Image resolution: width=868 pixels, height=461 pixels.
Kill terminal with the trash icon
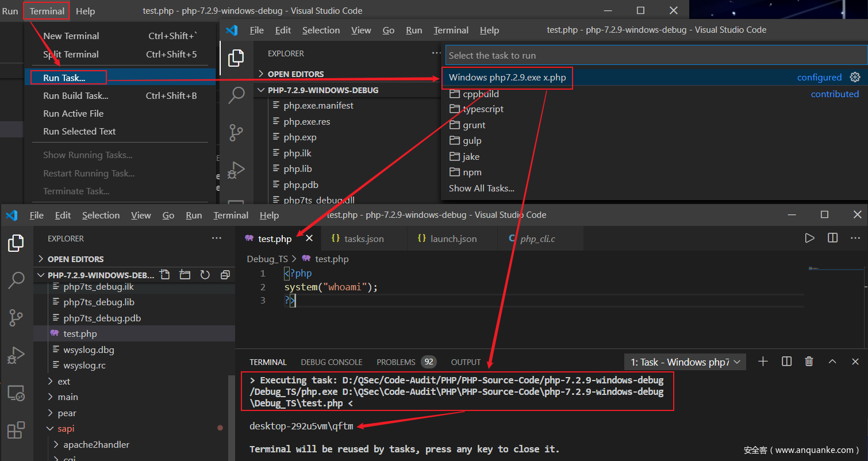coord(809,362)
